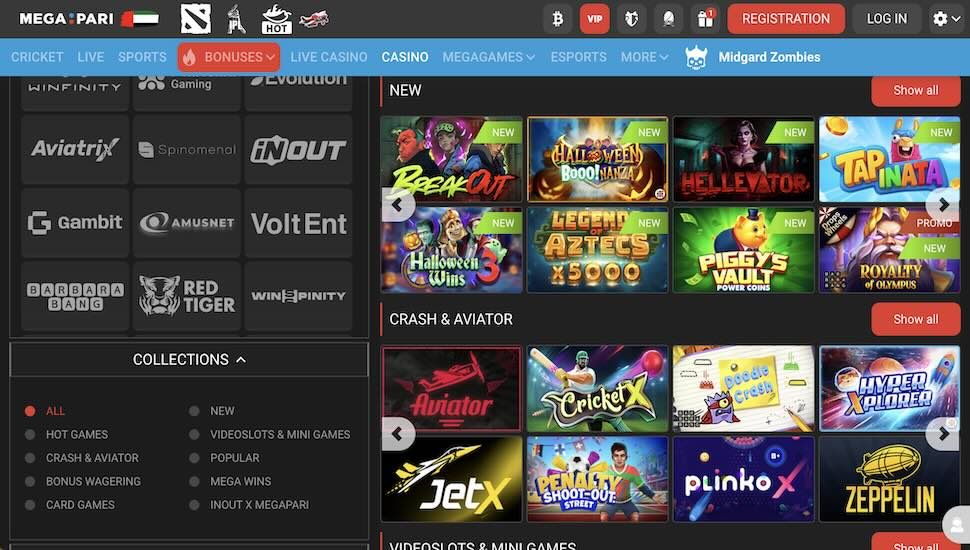Select the CRASH & AVIATOR collection option
The image size is (970, 550).
[x=92, y=458]
